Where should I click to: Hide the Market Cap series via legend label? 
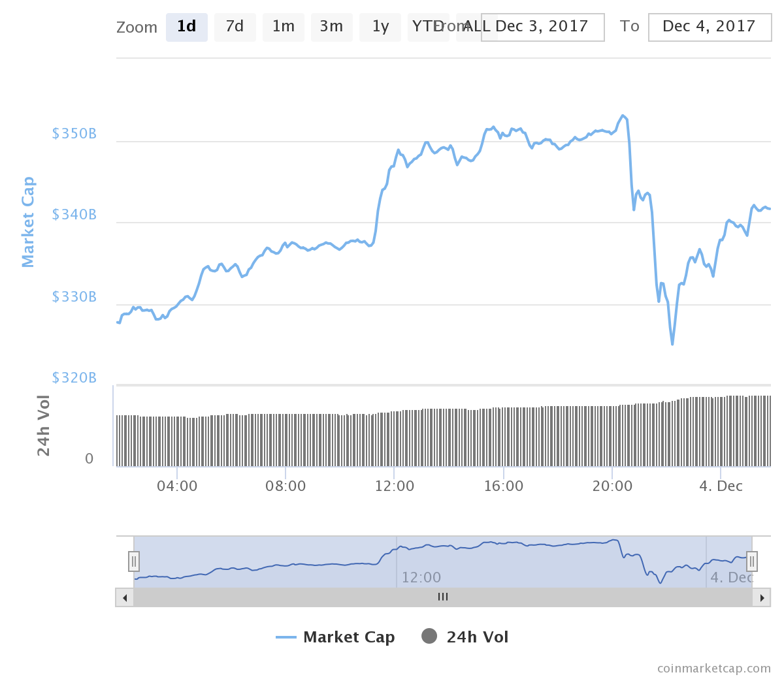[349, 637]
